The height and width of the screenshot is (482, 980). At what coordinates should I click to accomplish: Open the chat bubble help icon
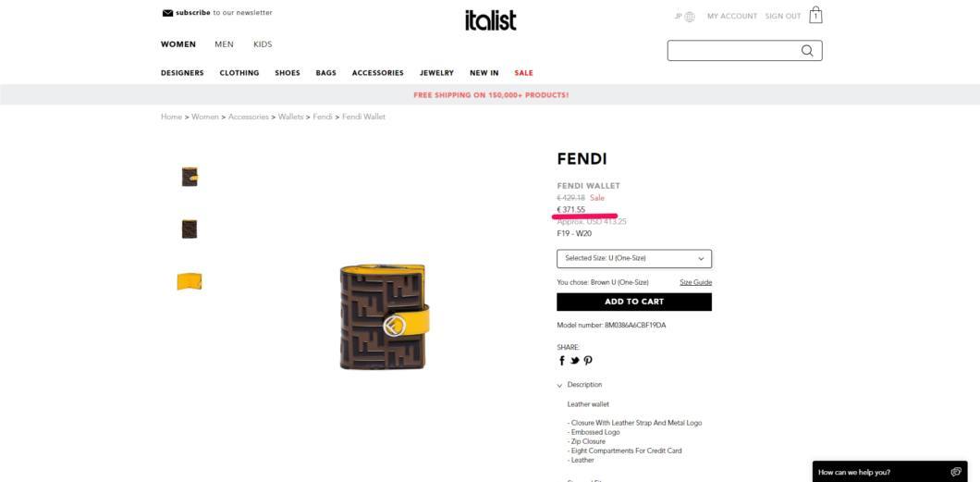click(x=955, y=472)
